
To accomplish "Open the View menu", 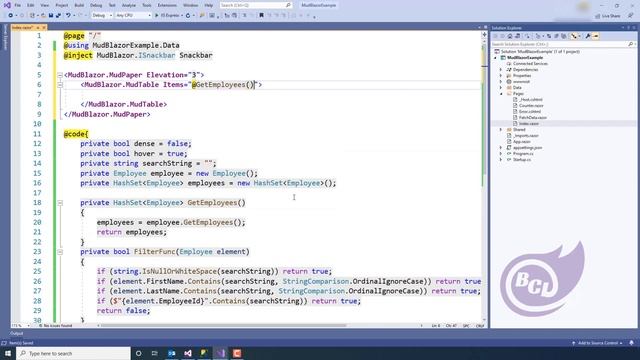I will [x=44, y=5].
